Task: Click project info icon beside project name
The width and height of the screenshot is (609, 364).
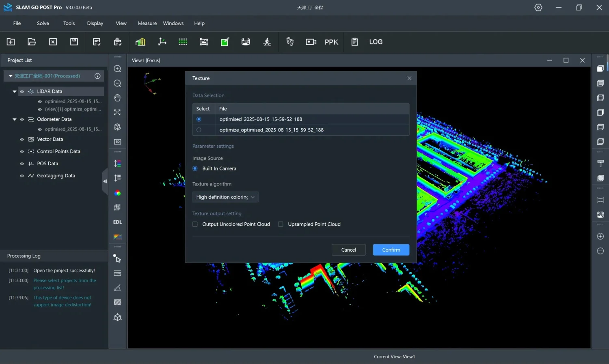Action: coord(97,76)
